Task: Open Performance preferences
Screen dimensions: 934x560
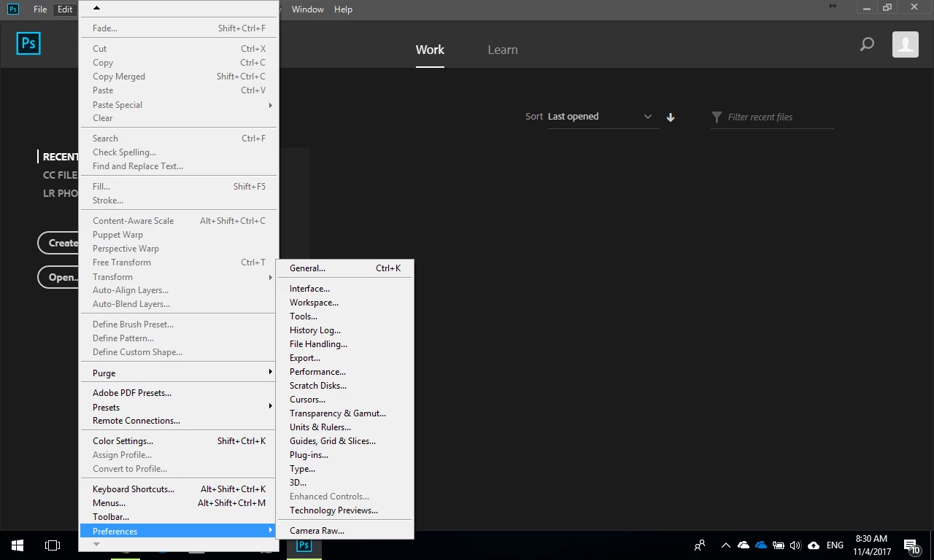Action: click(x=344, y=372)
